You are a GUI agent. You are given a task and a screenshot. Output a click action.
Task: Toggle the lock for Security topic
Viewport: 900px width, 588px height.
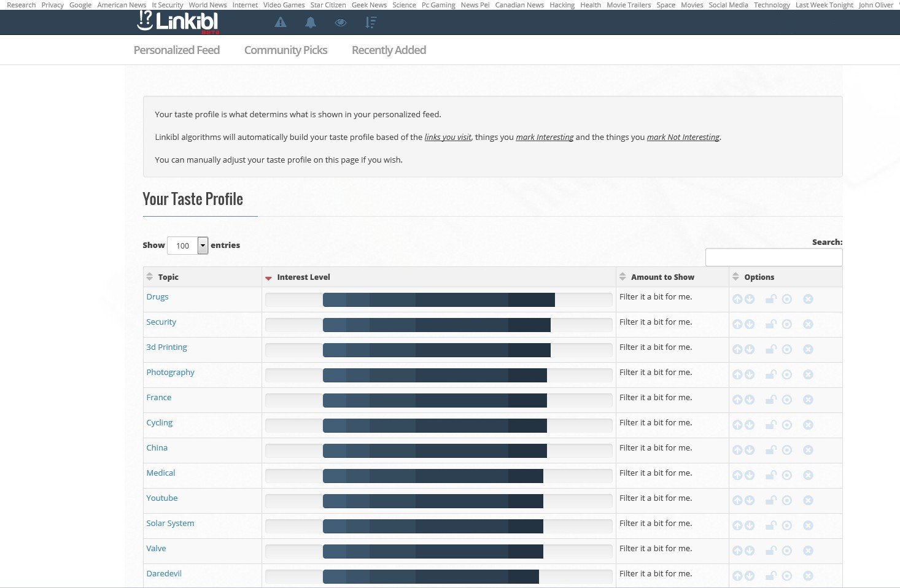[x=771, y=324]
